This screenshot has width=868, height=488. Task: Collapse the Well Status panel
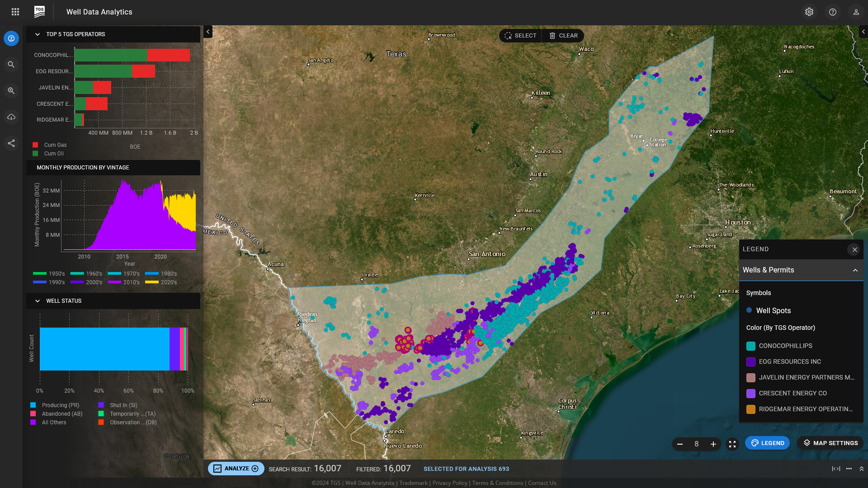coord(38,301)
